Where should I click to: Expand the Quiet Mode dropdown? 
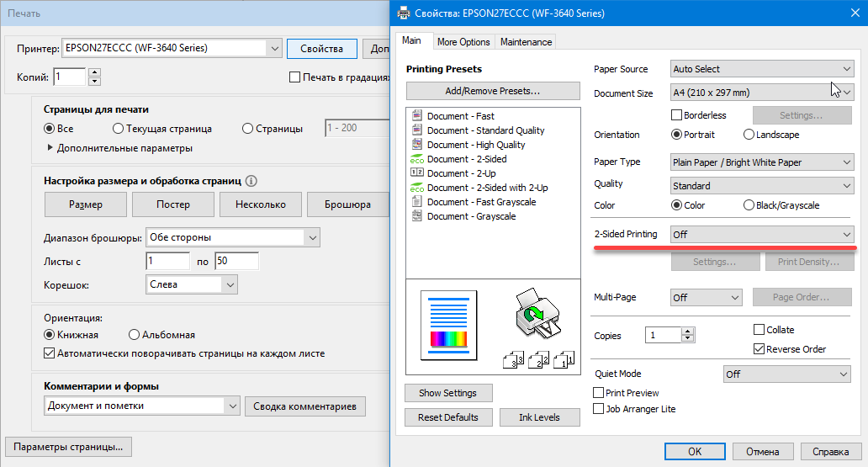[787, 374]
